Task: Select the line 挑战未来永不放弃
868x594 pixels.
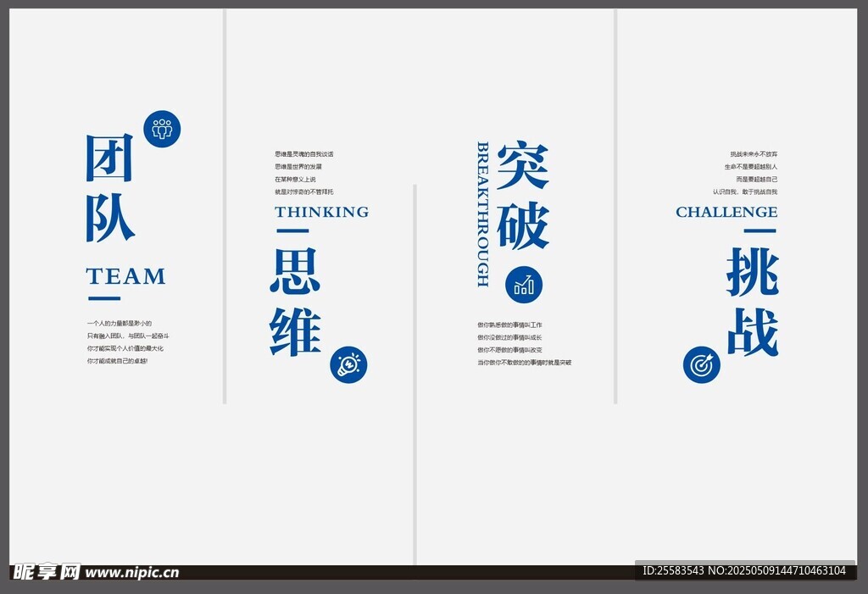Action: coord(754,154)
